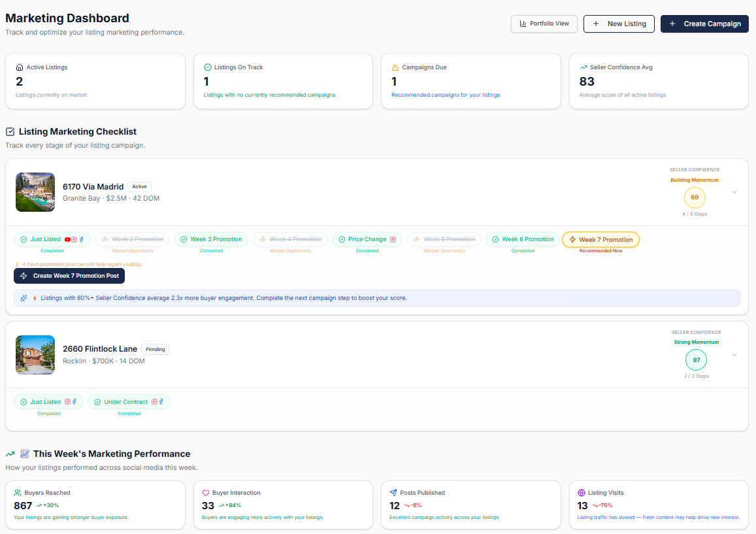Click the sparkle icon in the engagement tip banner

pos(24,298)
